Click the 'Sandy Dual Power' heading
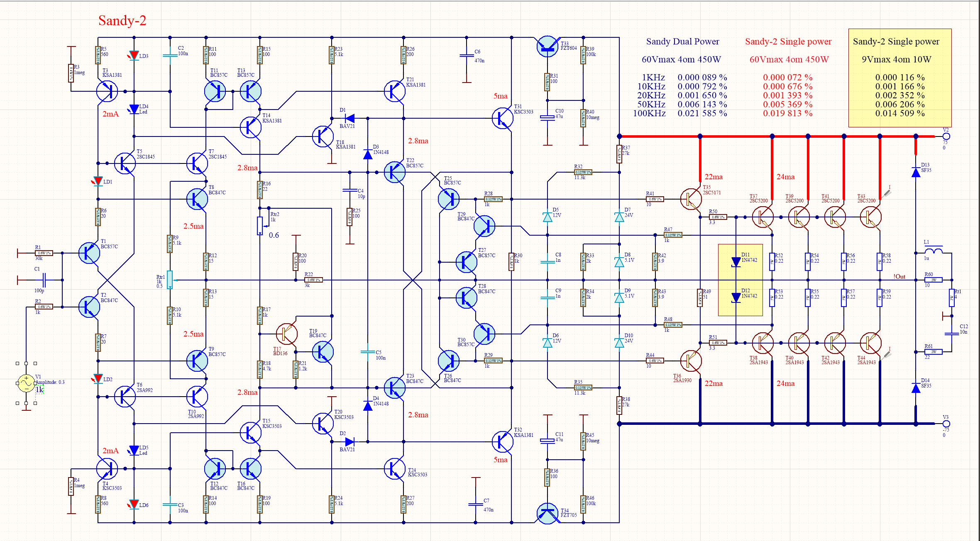980x541 pixels. point(682,41)
